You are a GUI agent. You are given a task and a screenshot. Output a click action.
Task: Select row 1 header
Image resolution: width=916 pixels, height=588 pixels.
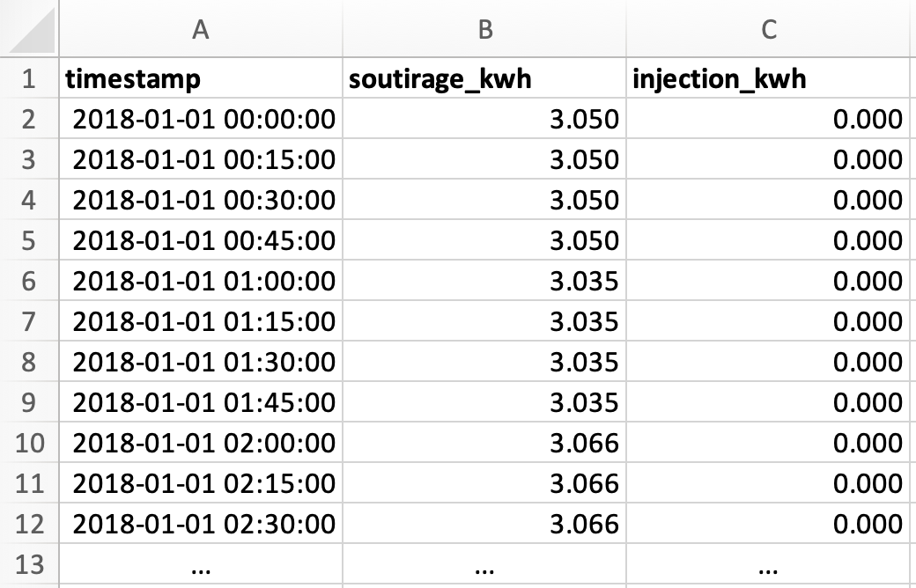pos(29,78)
